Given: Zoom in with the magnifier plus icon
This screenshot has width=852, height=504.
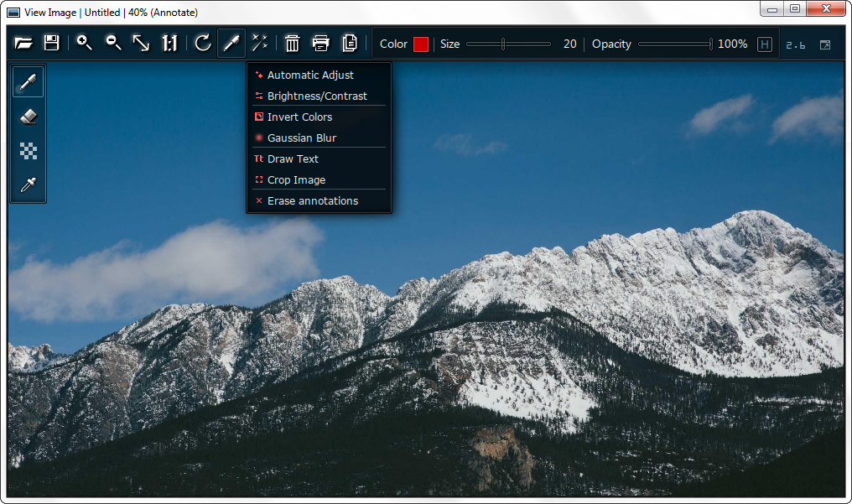Looking at the screenshot, I should 85,44.
